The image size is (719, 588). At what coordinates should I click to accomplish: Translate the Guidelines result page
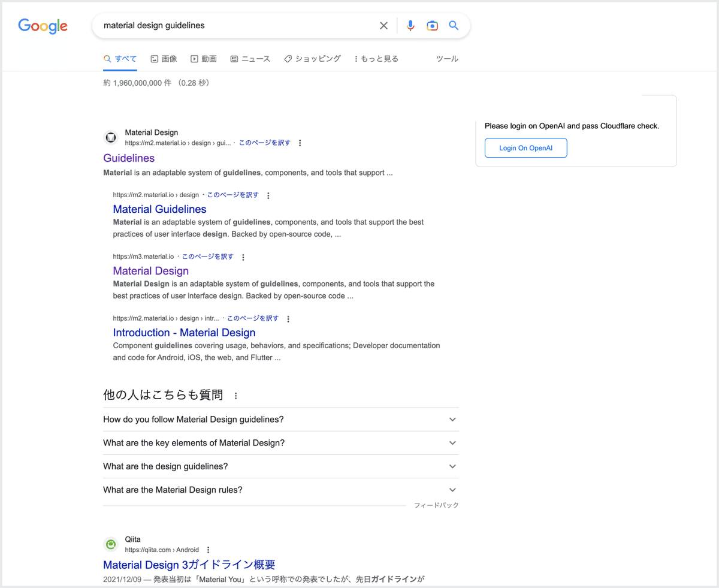265,143
